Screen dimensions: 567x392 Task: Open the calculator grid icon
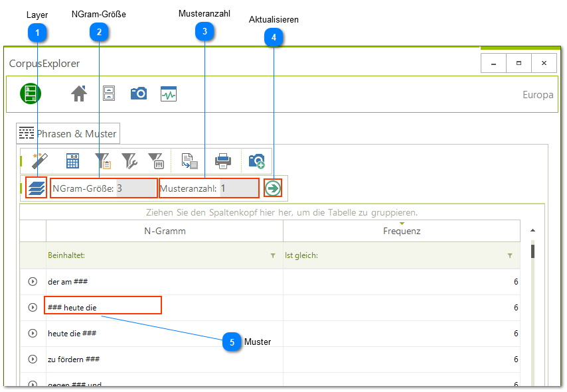72,161
